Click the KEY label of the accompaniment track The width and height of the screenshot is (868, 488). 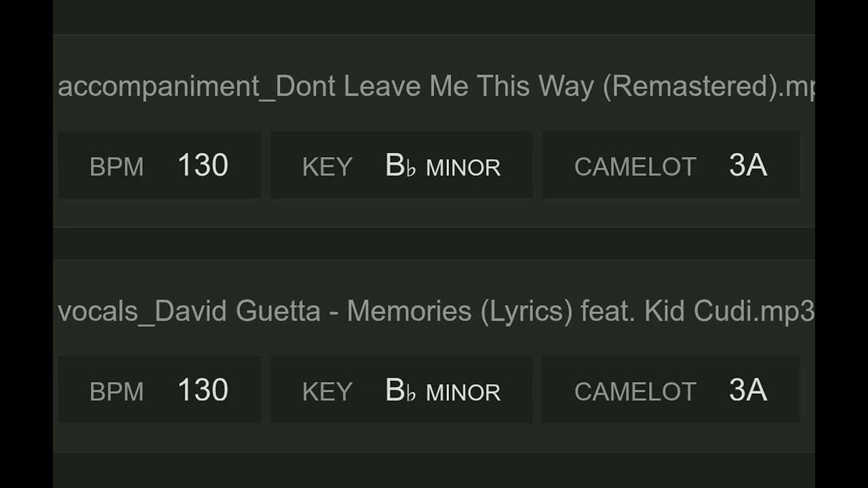(328, 167)
